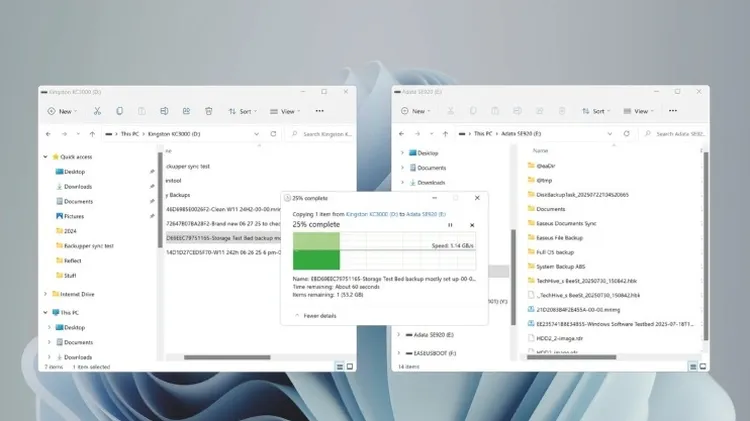
Task: Refresh the Kingston KC3000 folder view
Action: [271, 133]
